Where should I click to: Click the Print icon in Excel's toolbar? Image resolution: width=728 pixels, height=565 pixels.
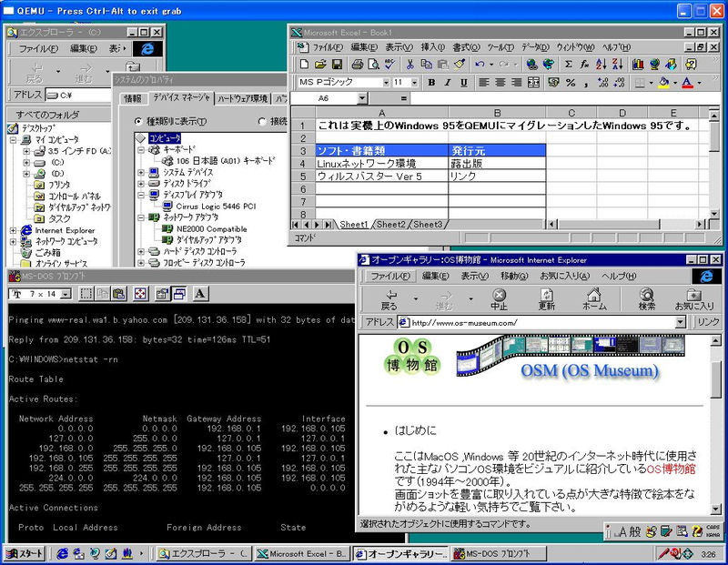point(357,65)
